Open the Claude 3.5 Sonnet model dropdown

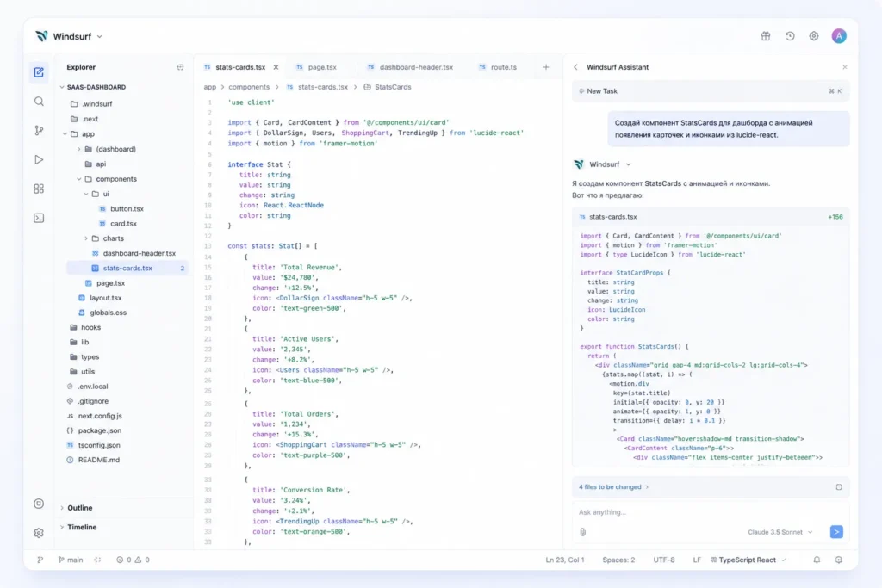[x=780, y=532]
